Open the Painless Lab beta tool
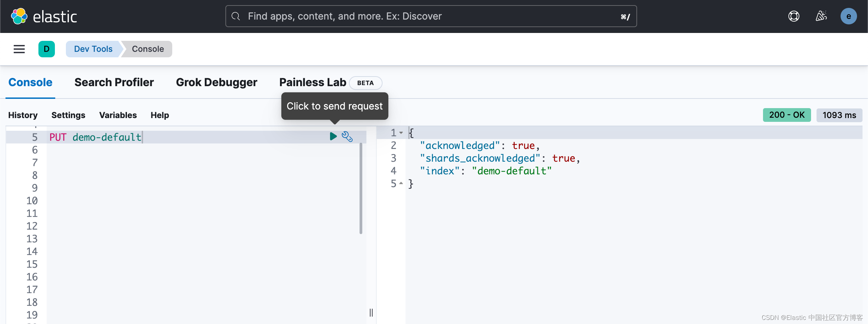The image size is (868, 324). tap(313, 82)
